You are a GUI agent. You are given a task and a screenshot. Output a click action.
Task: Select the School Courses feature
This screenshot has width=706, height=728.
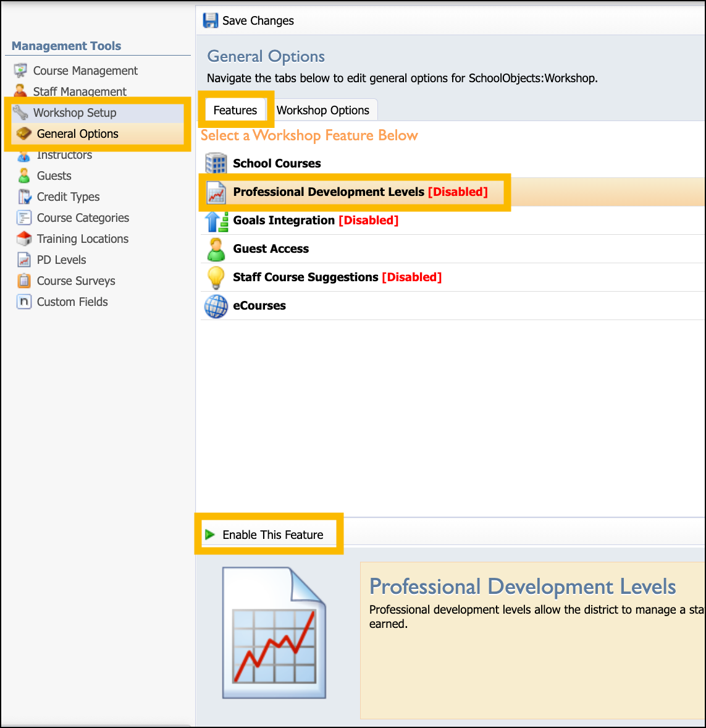point(453,163)
